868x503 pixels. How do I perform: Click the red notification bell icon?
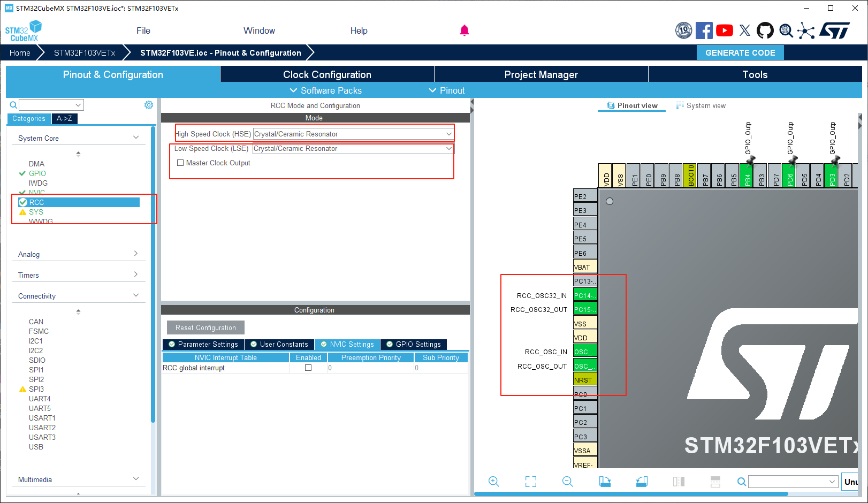465,31
